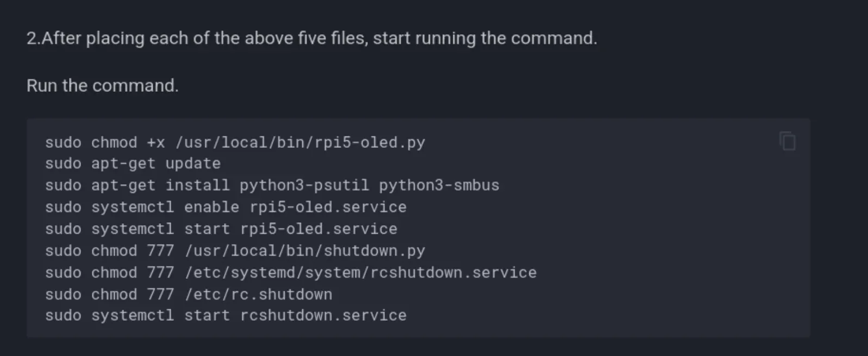This screenshot has height=356, width=868.
Task: Click the '777' in the rc.shutdown line
Action: pos(160,294)
